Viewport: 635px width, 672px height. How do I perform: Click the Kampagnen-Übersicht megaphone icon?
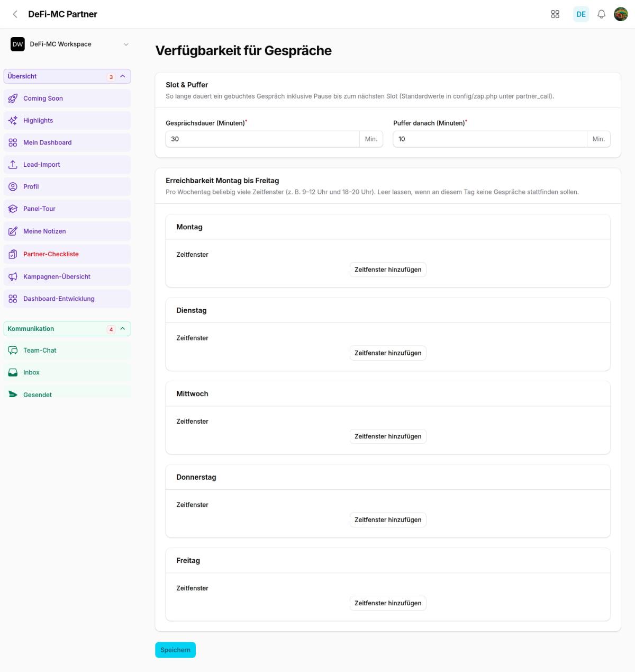pos(13,276)
